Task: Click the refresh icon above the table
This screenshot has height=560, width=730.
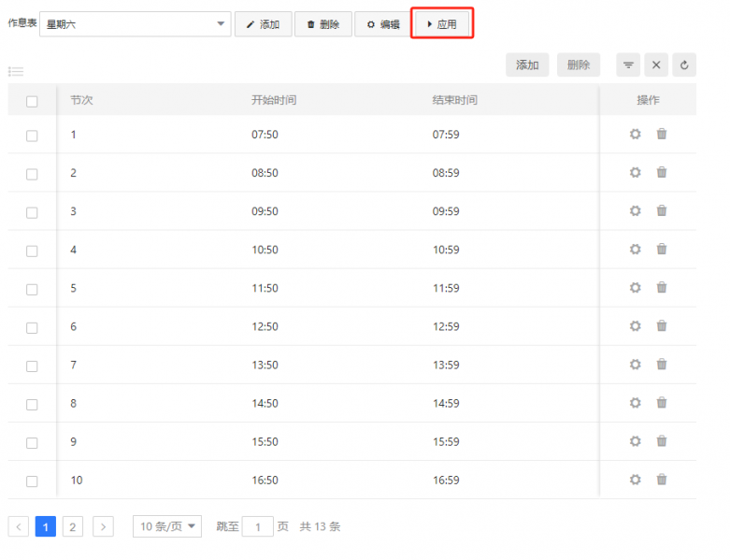Action: [684, 65]
